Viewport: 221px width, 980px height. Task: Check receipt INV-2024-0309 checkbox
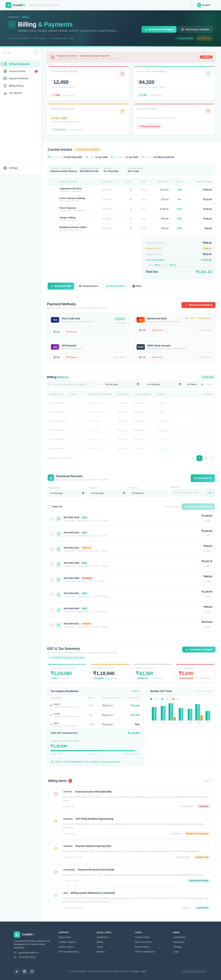52,565
